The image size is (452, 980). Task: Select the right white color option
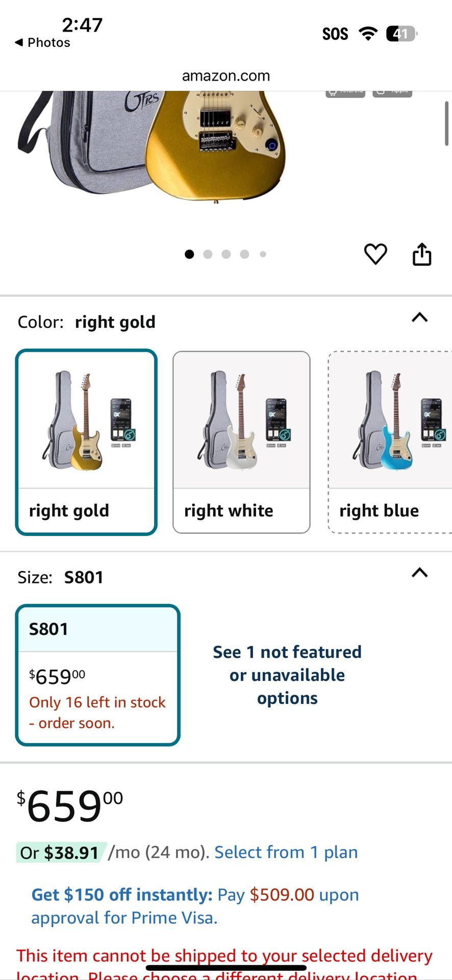[241, 442]
